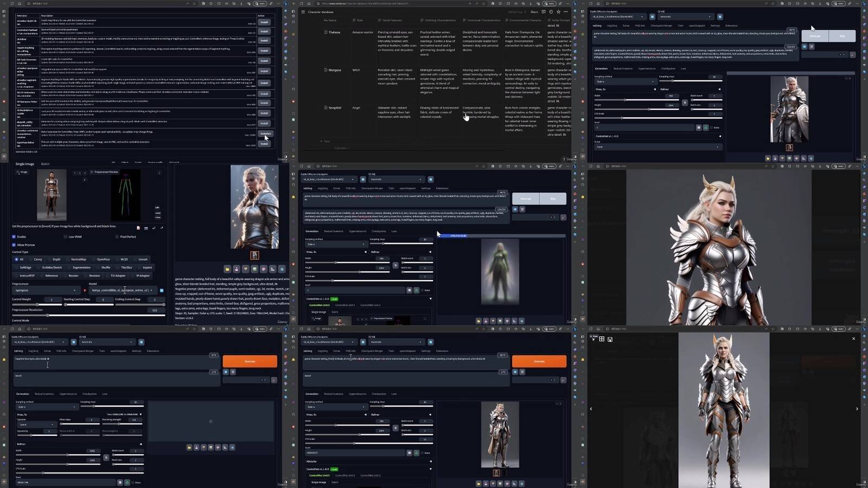Image resolution: width=868 pixels, height=488 pixels.
Task: Select the Depth control type
Action: click(54, 259)
